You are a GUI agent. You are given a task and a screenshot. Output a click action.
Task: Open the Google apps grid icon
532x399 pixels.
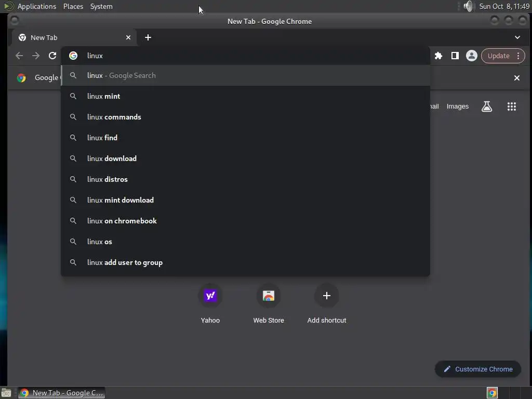(511, 107)
